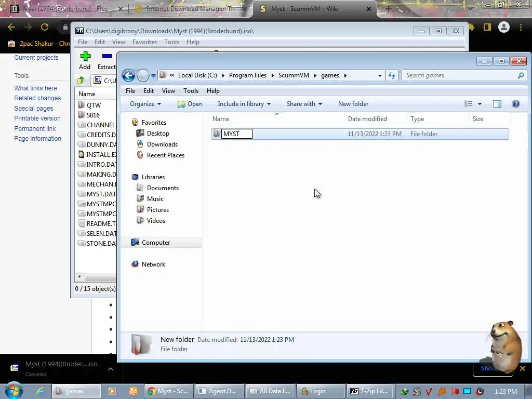This screenshot has width=532, height=399.
Task: Select Favorites in navigation pane
Action: [154, 122]
